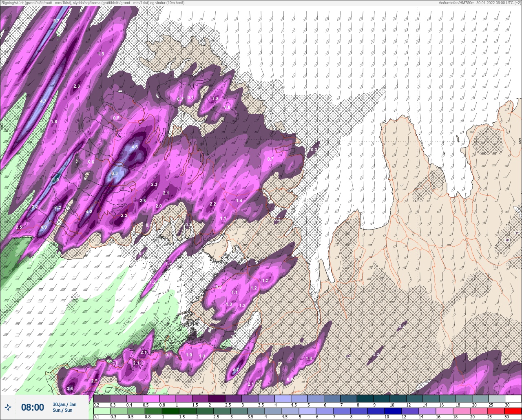Image resolution: width=522 pixels, height=420 pixels.
Task: Click the Veðurstofan star logo icon
Action: tap(8, 407)
